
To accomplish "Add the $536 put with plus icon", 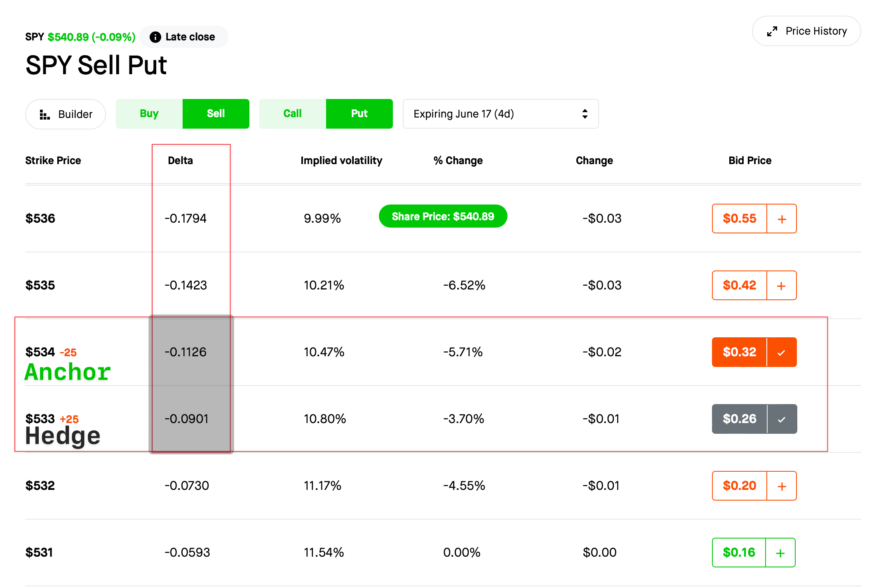I will 782,219.
